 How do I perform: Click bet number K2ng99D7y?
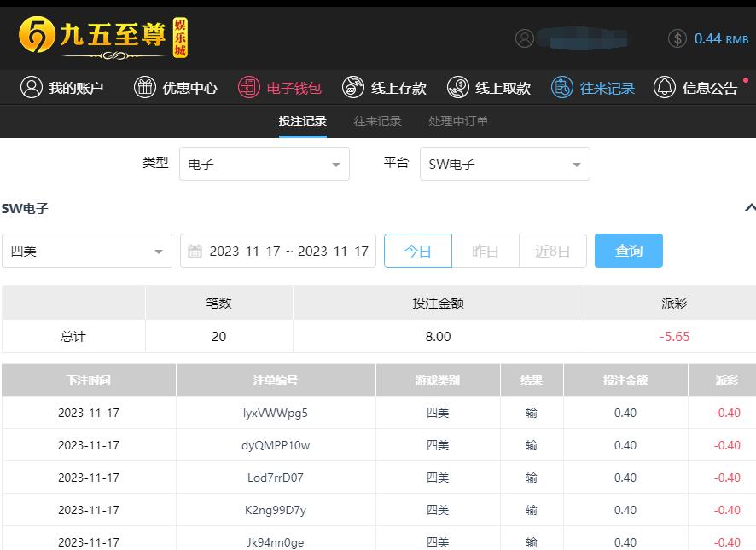[276, 510]
